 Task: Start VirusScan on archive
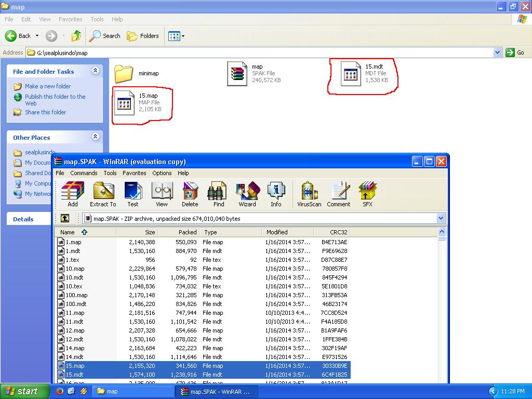309,194
